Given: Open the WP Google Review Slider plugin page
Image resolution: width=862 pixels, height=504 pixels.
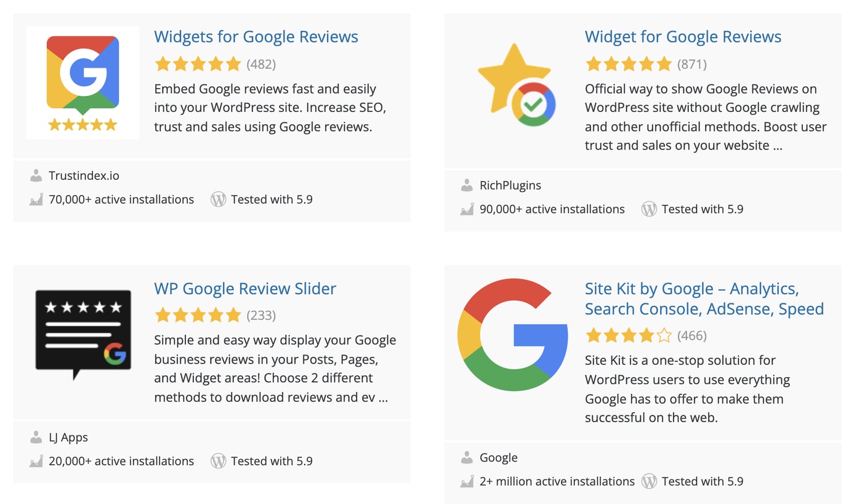Looking at the screenshot, I should tap(245, 289).
